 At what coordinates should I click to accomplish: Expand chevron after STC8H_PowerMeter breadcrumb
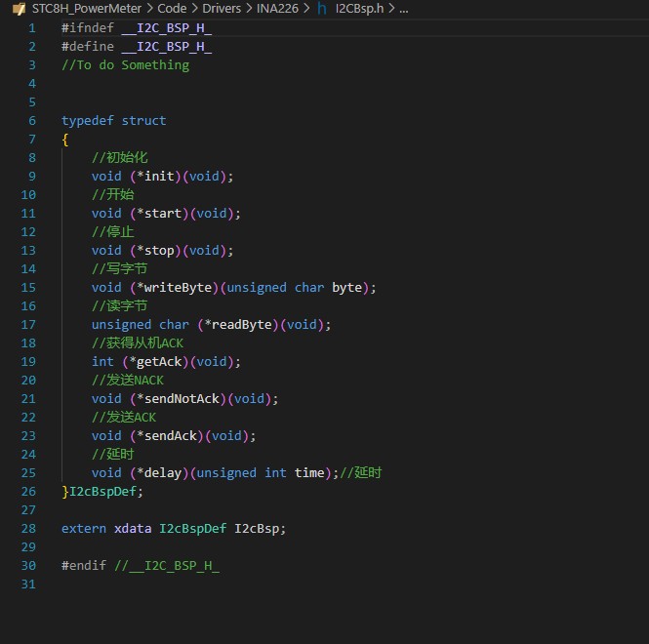pyautogui.click(x=149, y=8)
